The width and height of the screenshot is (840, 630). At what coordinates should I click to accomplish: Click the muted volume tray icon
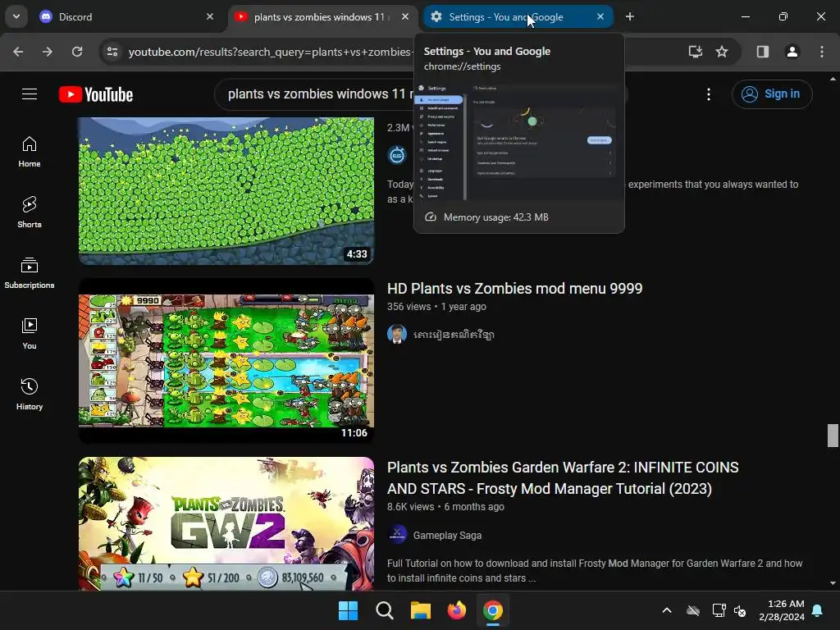(740, 610)
